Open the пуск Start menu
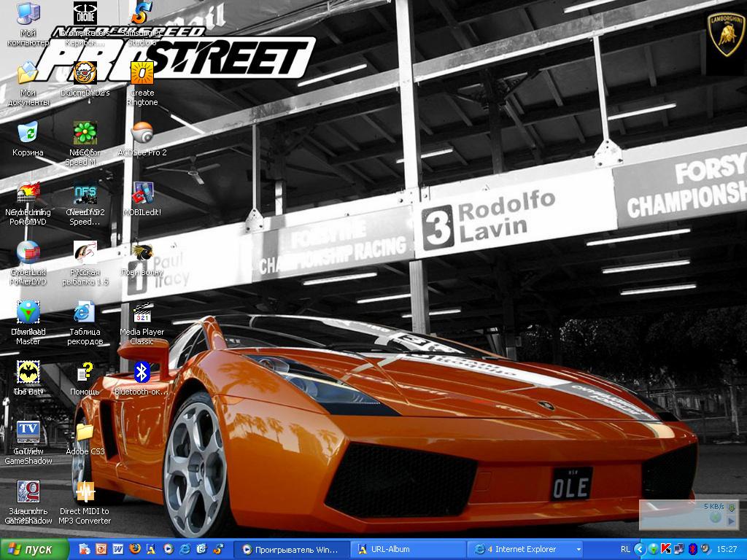This screenshot has width=747, height=560. tap(34, 550)
